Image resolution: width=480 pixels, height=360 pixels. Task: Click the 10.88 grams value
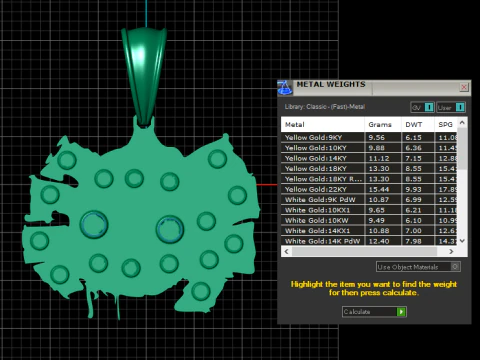click(379, 231)
